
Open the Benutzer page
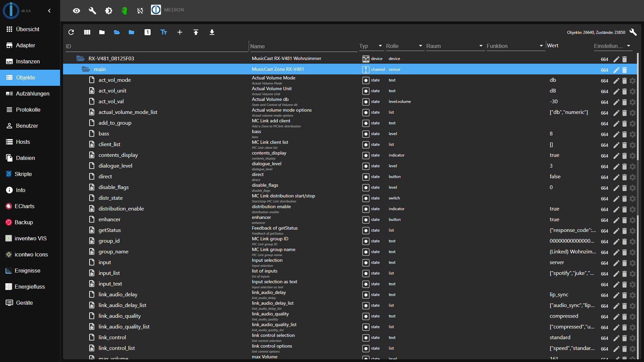click(x=30, y=126)
